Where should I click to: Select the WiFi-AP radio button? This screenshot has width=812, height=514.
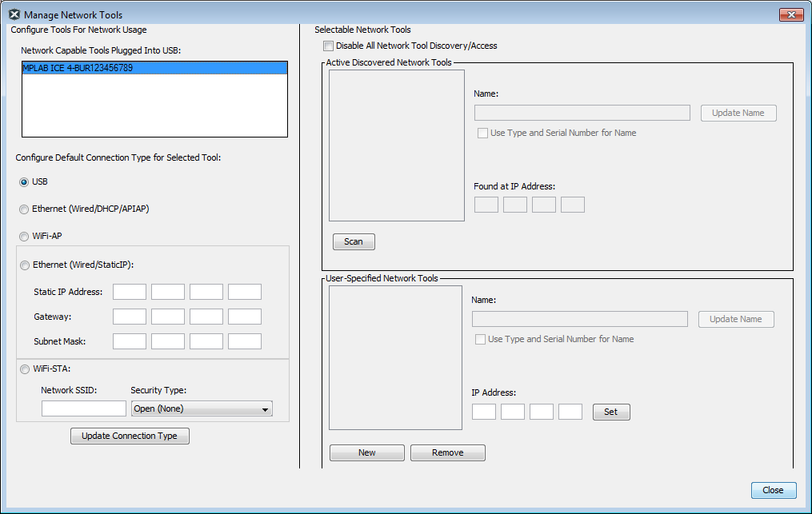pyautogui.click(x=24, y=237)
